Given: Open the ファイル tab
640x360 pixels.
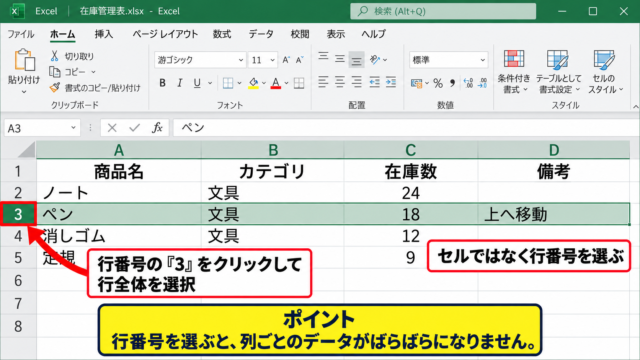Looking at the screenshot, I should click(20, 34).
